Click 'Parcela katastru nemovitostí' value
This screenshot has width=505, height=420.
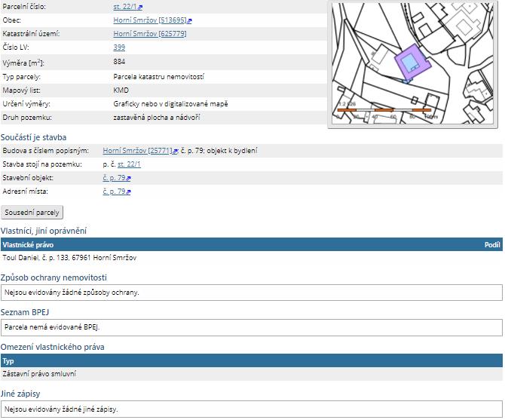tap(158, 77)
